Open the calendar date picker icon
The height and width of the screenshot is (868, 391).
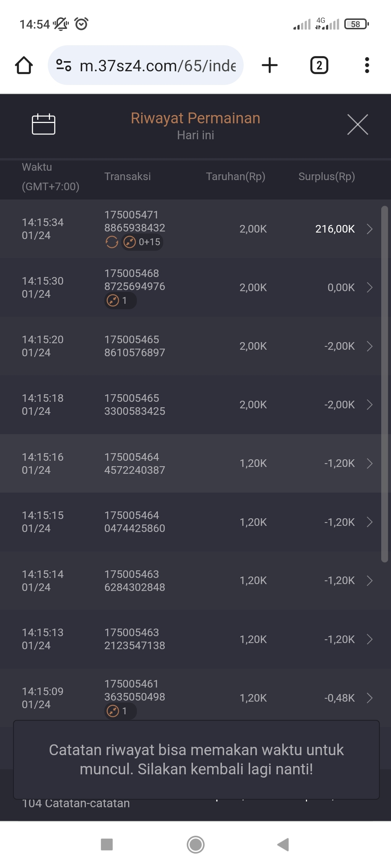pyautogui.click(x=43, y=124)
